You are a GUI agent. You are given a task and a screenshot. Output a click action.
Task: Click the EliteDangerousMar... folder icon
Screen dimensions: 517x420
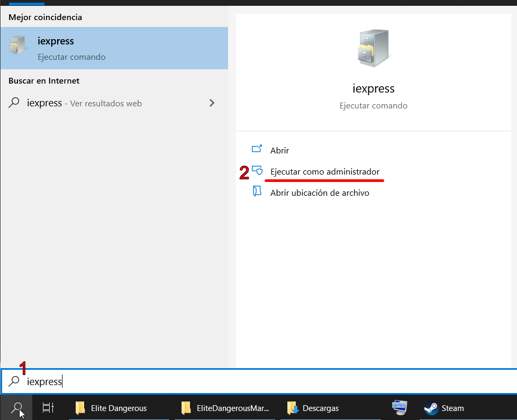[186, 408]
